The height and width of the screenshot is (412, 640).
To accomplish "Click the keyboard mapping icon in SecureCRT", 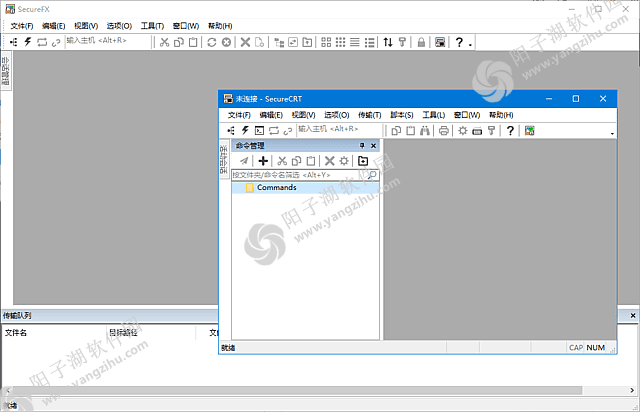I will 477,131.
